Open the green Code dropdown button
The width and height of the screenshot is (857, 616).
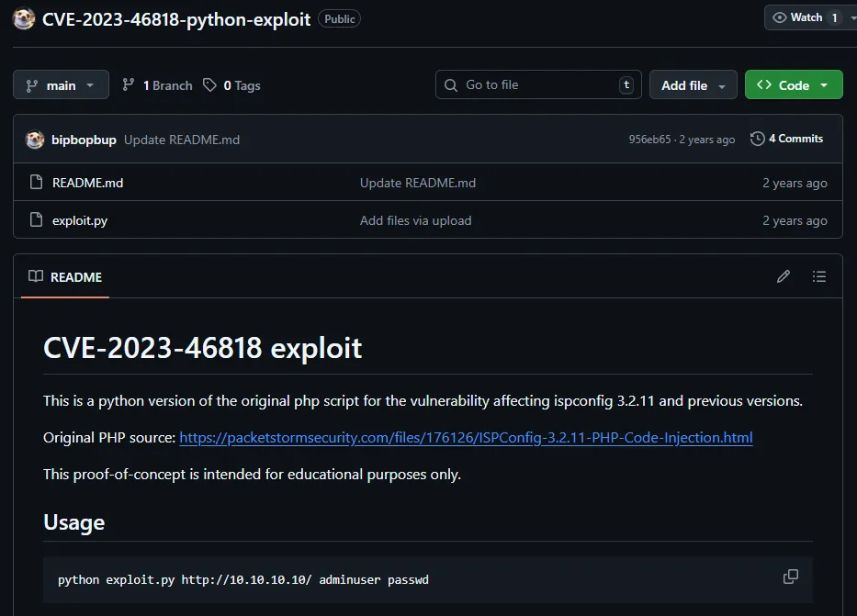(794, 85)
